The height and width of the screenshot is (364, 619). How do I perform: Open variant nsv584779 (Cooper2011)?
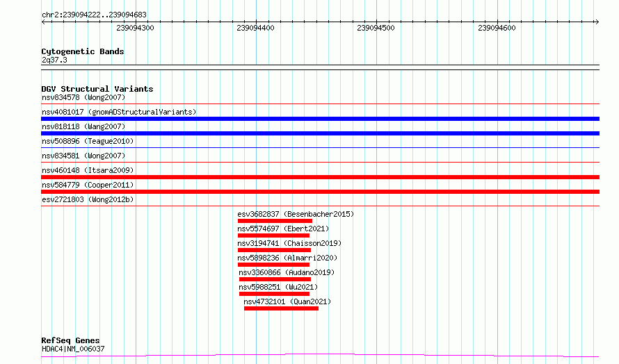pyautogui.click(x=88, y=185)
